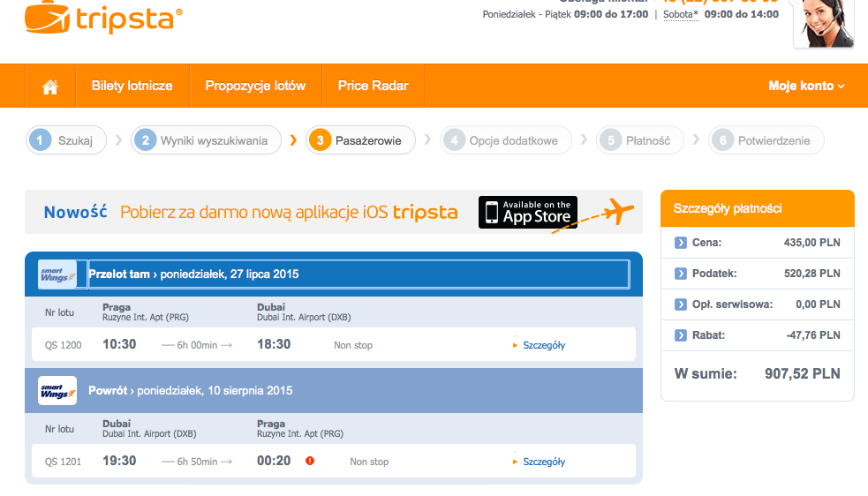868x496 pixels.
Task: Open Szczegóły for flight QS 1200
Action: pyautogui.click(x=544, y=345)
